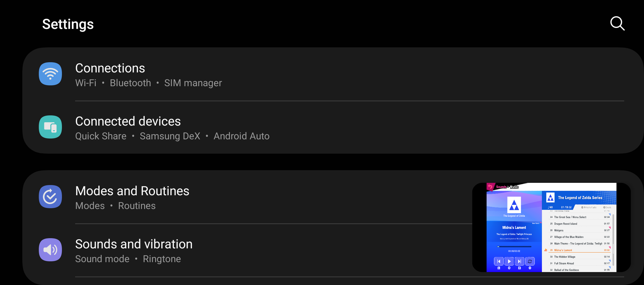Tap the Sounds and vibration speaker icon
644x285 pixels.
(x=50, y=250)
